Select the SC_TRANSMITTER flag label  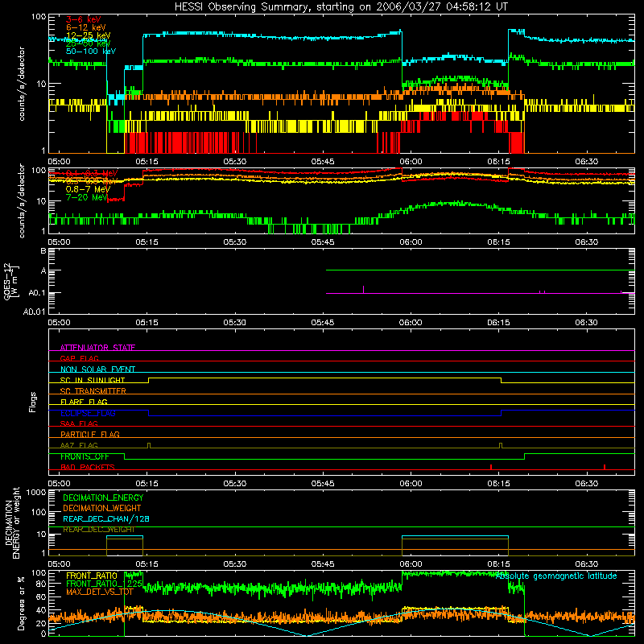tap(93, 390)
